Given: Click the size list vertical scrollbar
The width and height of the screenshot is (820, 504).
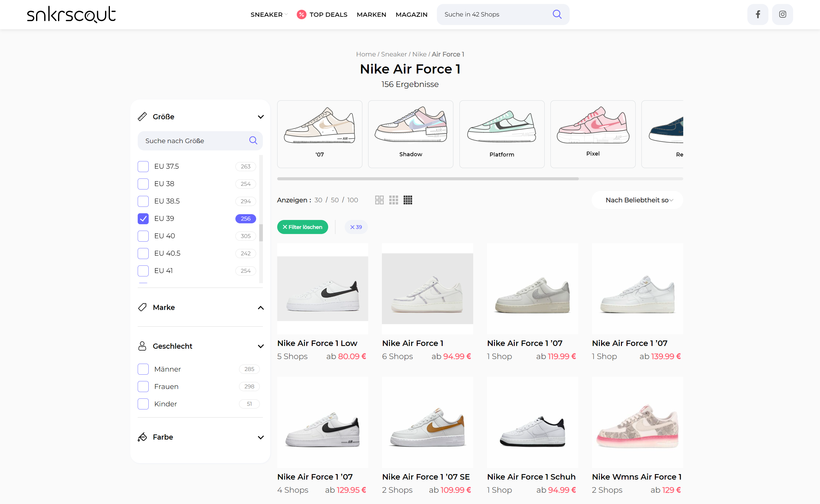Looking at the screenshot, I should tap(261, 233).
